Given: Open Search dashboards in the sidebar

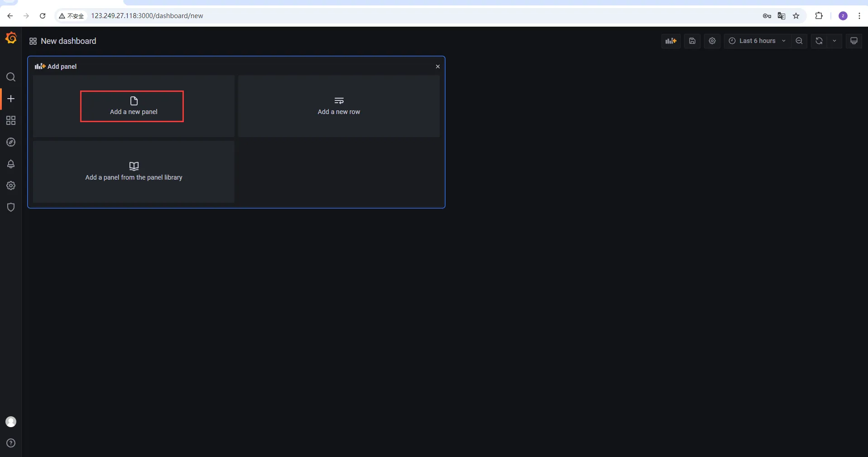Looking at the screenshot, I should click(11, 77).
